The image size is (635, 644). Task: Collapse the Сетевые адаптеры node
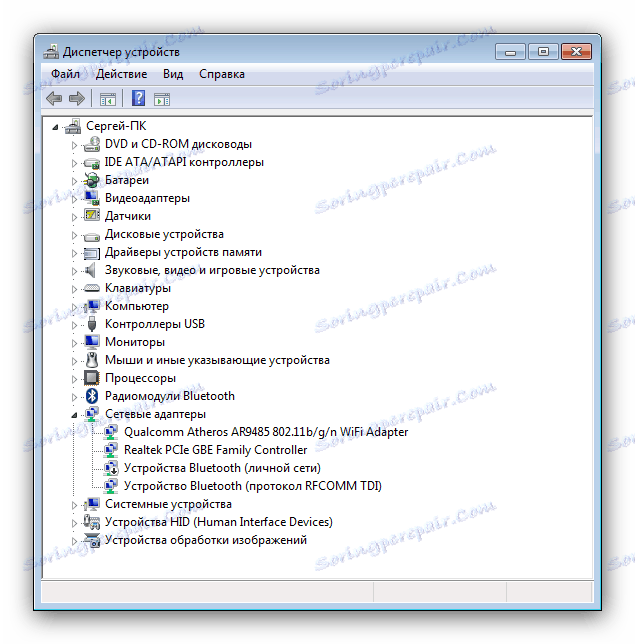click(x=74, y=416)
